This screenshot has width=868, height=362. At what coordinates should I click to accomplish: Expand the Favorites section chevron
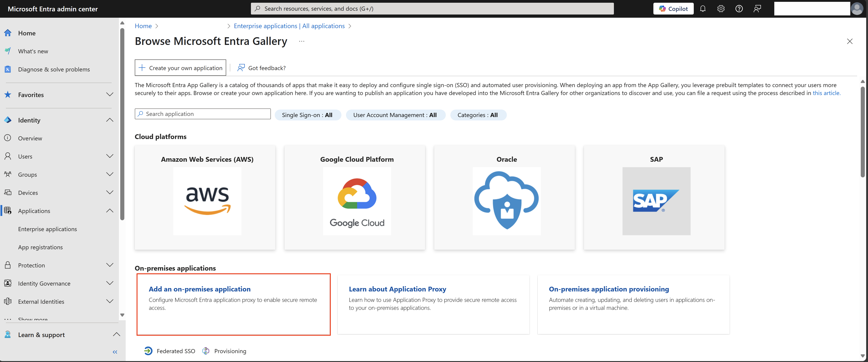point(110,95)
